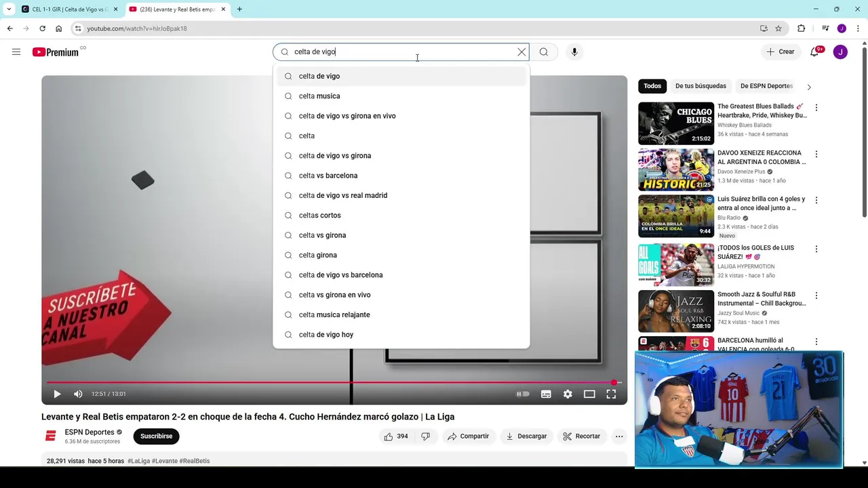Open Chrome tab search dropdown

coord(8,9)
